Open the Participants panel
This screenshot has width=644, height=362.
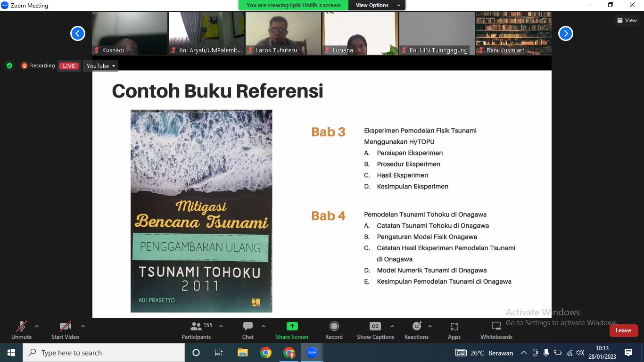point(196,330)
